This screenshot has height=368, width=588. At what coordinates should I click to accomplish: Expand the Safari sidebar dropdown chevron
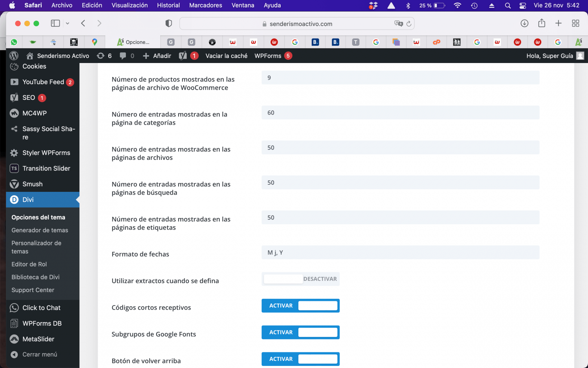point(67,23)
